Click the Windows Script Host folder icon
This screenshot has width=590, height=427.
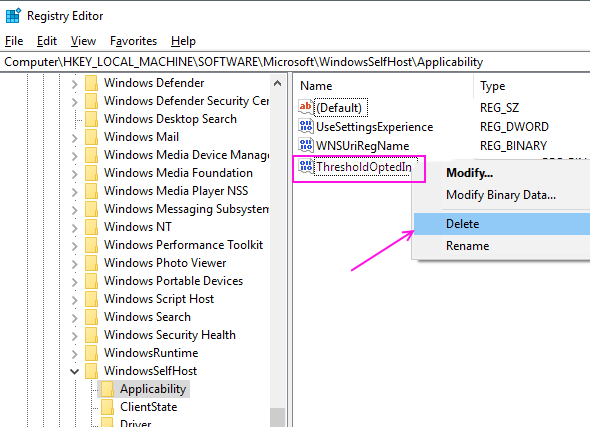(91, 299)
